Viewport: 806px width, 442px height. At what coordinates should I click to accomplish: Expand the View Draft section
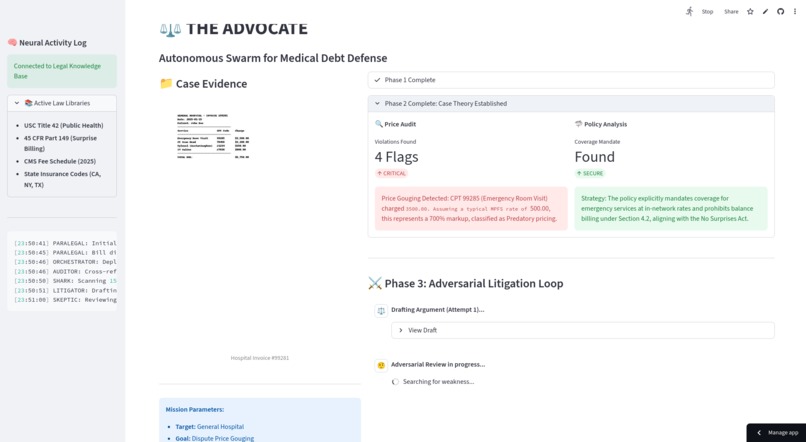point(583,330)
